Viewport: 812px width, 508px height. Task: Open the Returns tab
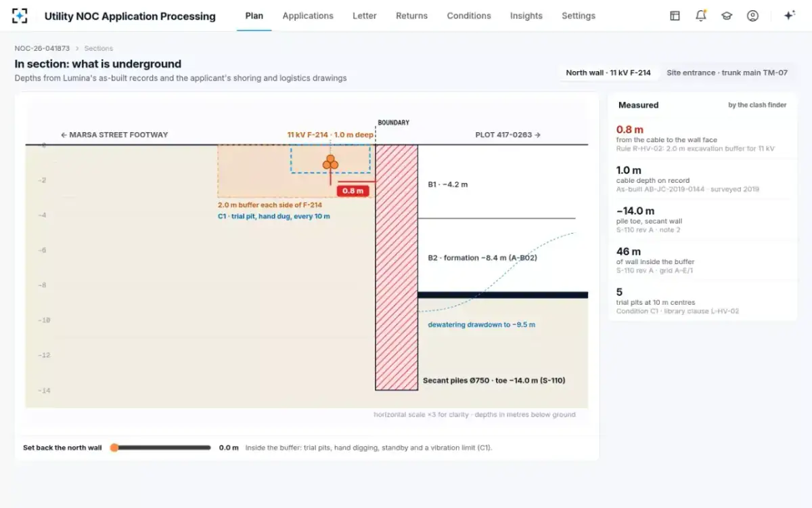pos(412,16)
